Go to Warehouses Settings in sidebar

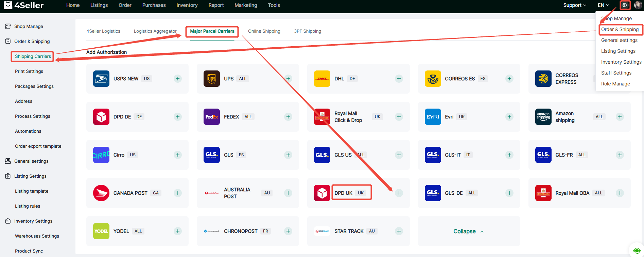point(37,236)
